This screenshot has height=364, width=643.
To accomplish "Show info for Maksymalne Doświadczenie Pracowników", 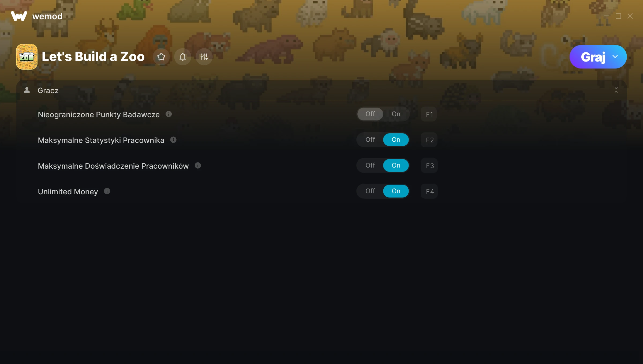I will coord(198,166).
